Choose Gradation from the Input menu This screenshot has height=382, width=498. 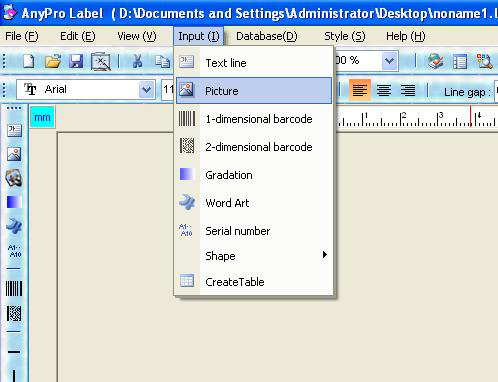coord(254,175)
